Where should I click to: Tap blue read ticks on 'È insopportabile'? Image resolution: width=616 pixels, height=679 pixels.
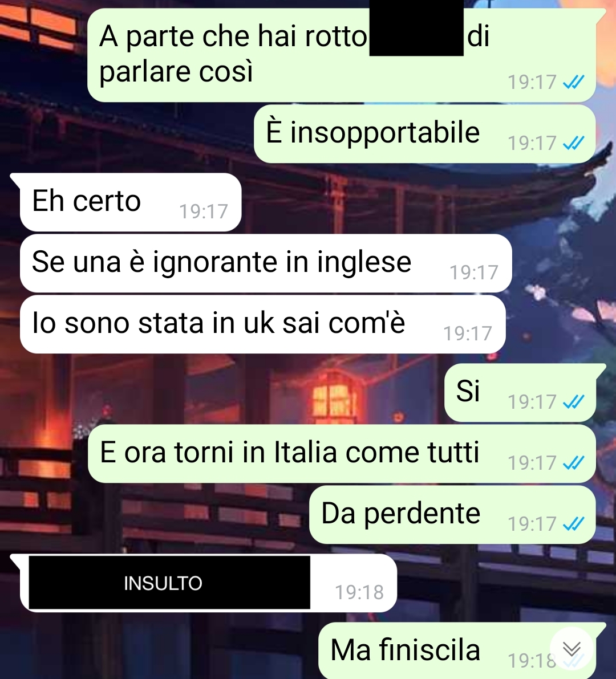coord(574,143)
